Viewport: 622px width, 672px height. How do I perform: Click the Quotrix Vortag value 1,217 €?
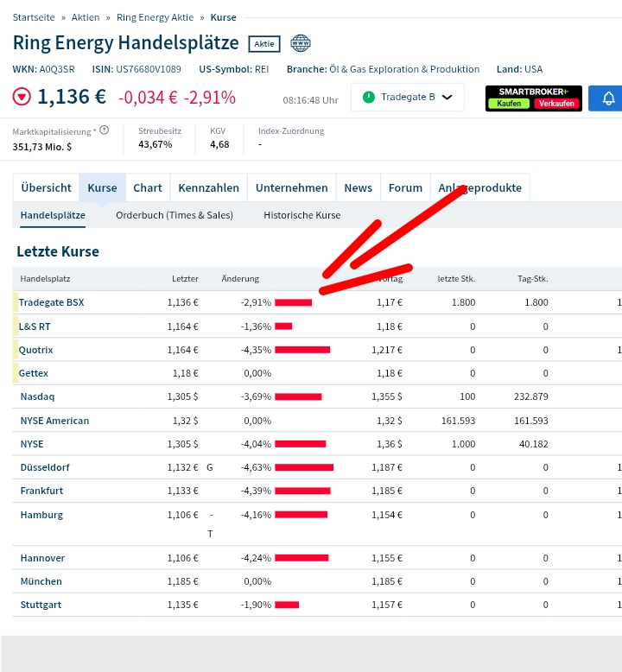point(387,350)
